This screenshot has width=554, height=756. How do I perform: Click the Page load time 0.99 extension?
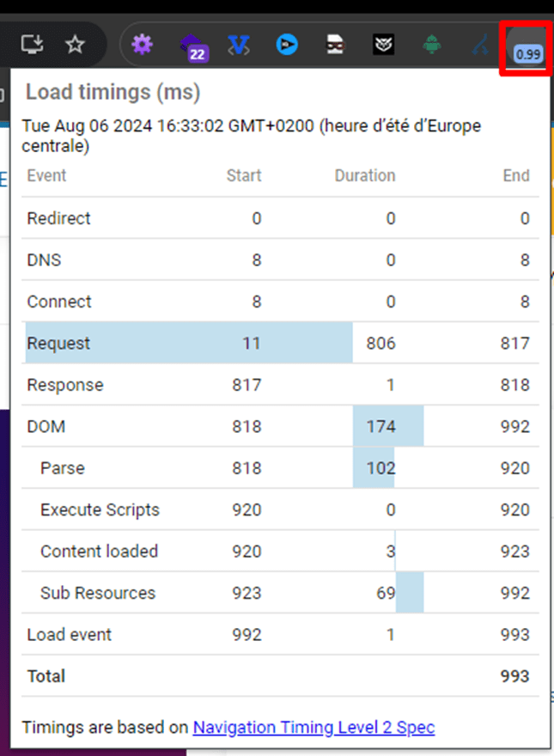527,47
